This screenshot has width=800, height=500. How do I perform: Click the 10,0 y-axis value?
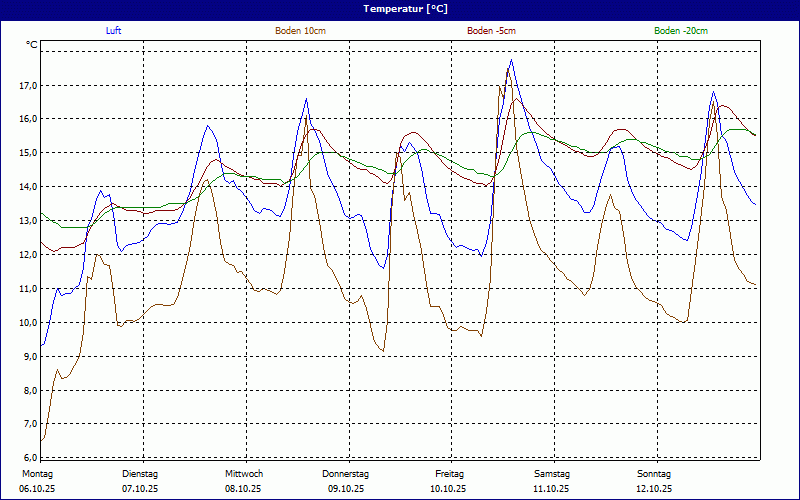coord(27,323)
